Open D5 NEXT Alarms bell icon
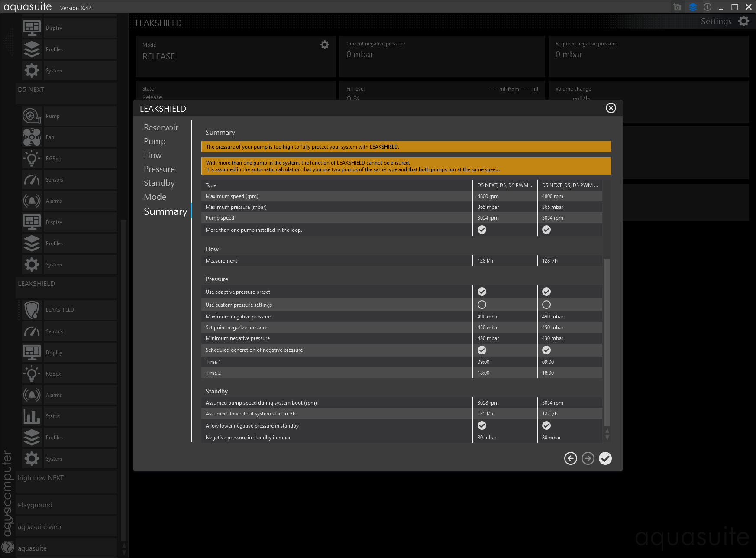Viewport: 756px width, 558px height. tap(32, 201)
